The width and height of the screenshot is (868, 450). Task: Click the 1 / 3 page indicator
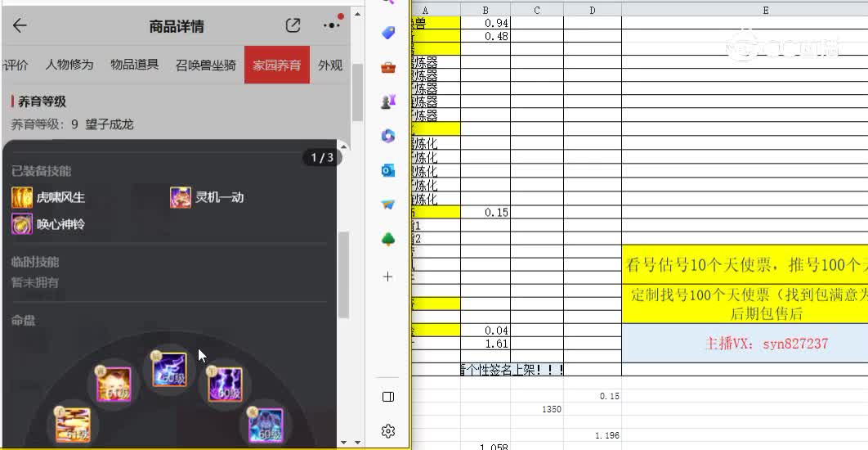pyautogui.click(x=322, y=158)
